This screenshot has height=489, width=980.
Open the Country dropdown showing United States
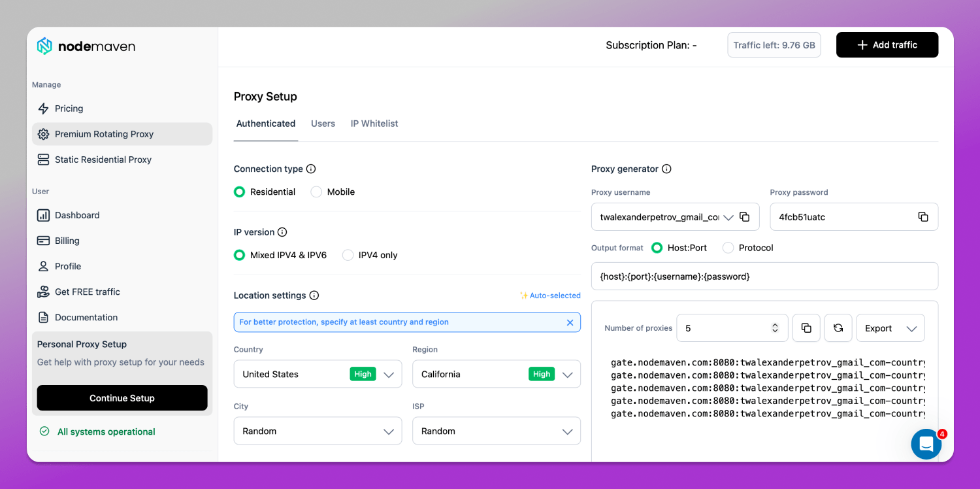pos(318,374)
